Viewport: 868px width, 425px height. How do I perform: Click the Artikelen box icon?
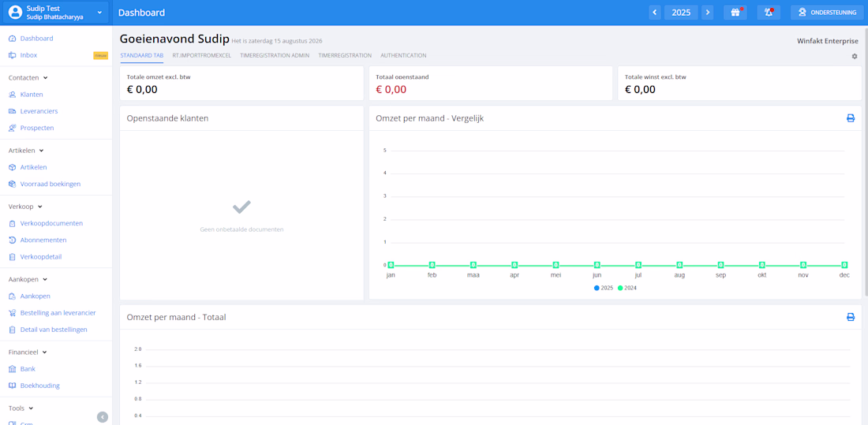point(12,166)
